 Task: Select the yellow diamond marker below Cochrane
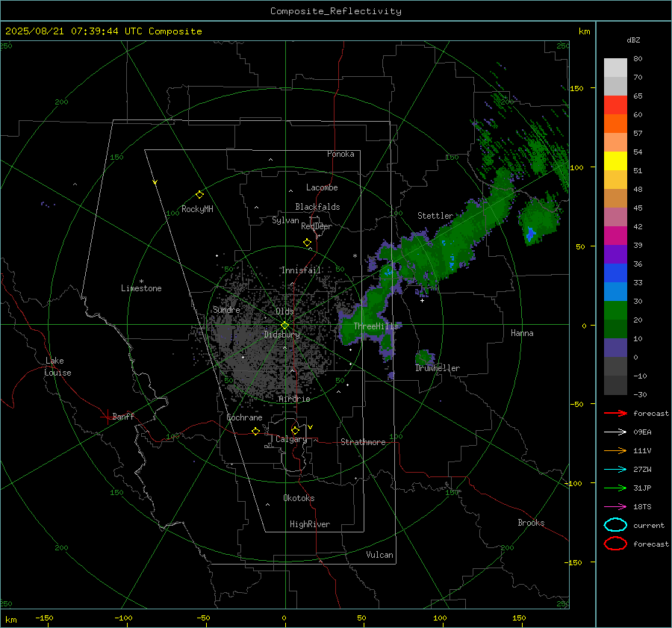coord(255,431)
